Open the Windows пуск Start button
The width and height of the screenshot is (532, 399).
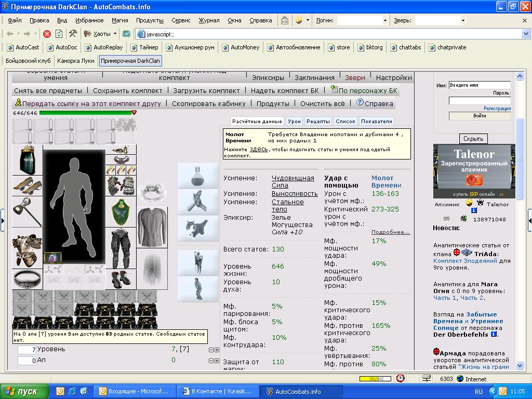[x=24, y=391]
